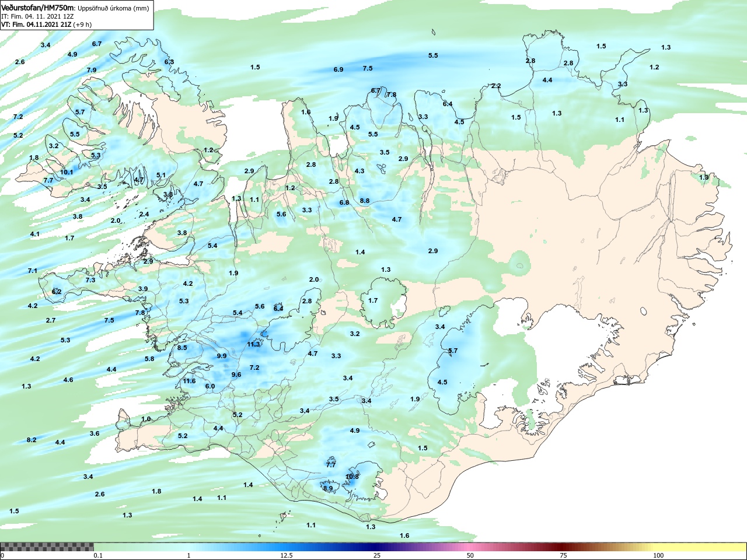This screenshot has height=560, width=747.
Task: Click the Veðurstofan/HM750m title text
Action: click(38, 8)
